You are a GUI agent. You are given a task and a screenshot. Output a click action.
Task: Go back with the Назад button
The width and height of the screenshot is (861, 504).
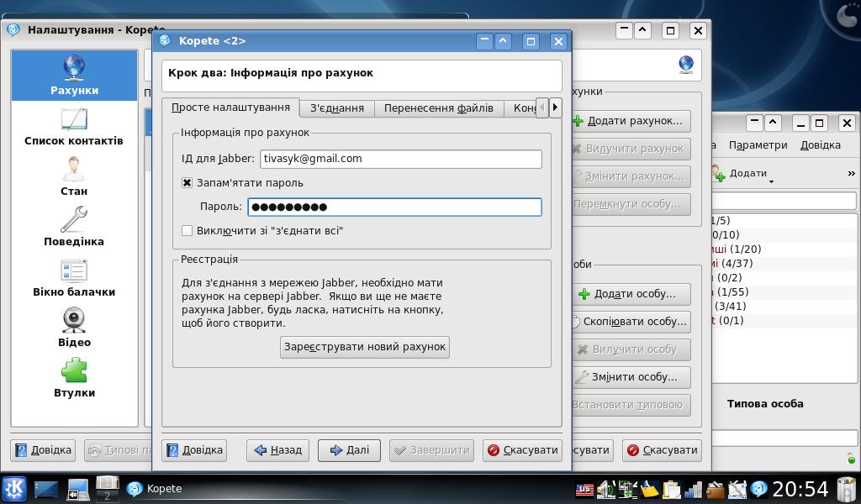277,450
